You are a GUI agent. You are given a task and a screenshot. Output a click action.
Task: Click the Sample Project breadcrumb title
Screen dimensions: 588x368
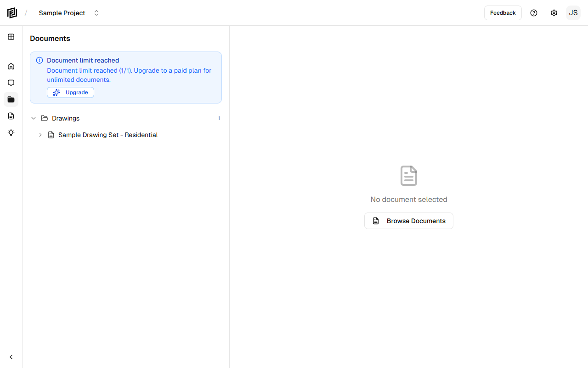62,13
